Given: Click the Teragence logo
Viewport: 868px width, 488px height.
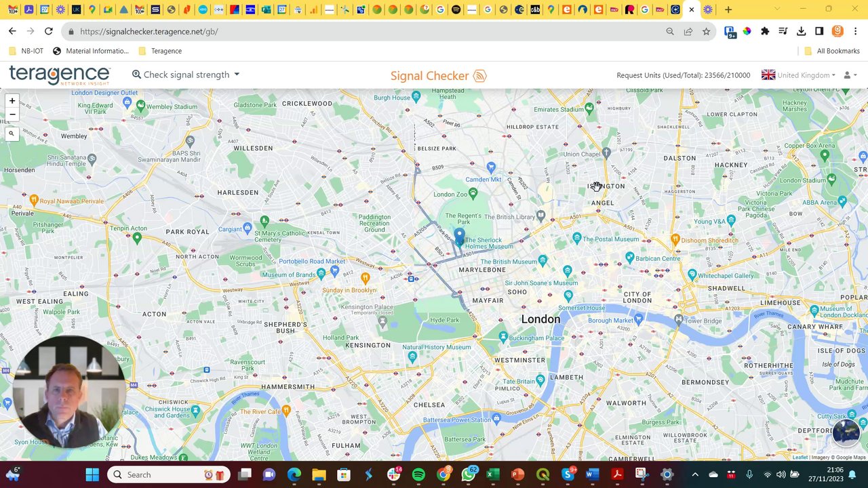Looking at the screenshot, I should click(x=59, y=75).
